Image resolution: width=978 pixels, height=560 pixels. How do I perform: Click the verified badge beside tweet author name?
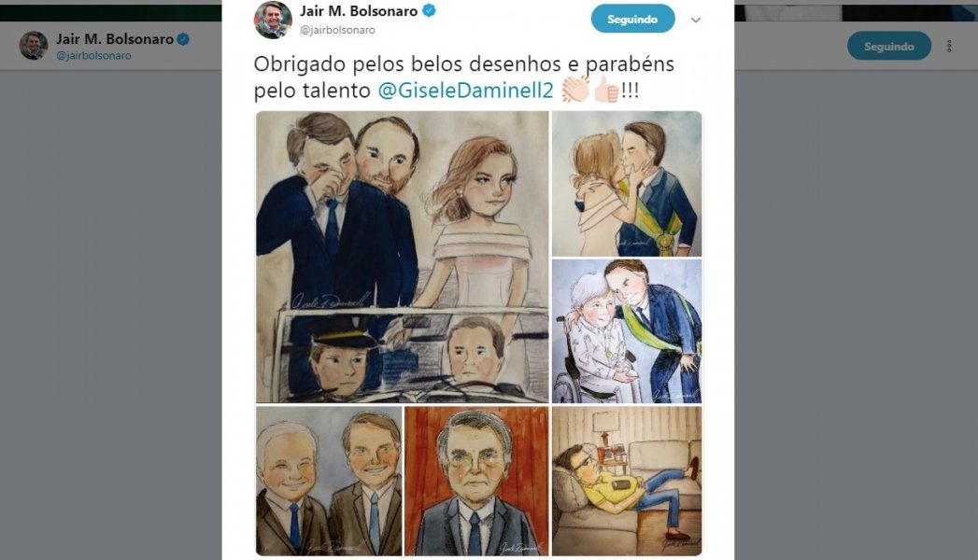[429, 10]
